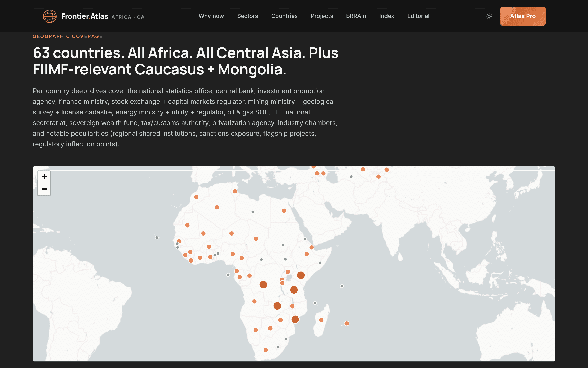Screen dimensions: 588x368
Task: Select the Eritrea grey map marker
Action: pos(305,239)
